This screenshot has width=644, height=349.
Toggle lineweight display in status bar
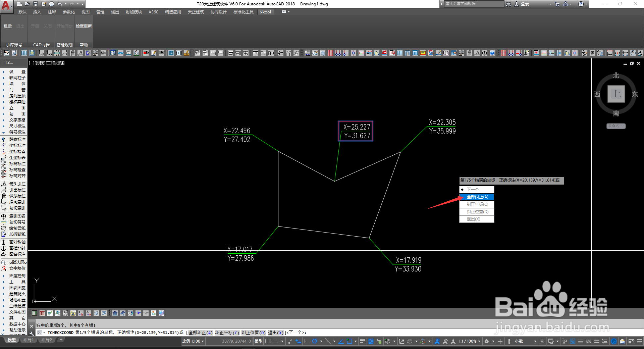(362, 341)
